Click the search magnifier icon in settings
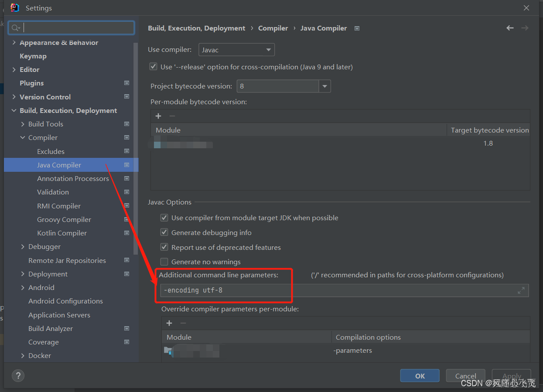Viewport: 543px width, 392px height. [16, 28]
